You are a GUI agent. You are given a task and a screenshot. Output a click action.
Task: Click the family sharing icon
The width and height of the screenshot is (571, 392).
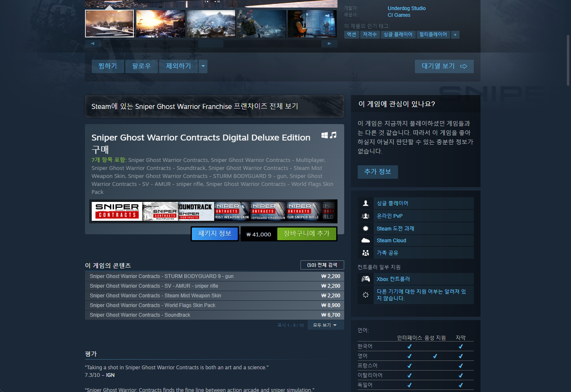point(366,253)
